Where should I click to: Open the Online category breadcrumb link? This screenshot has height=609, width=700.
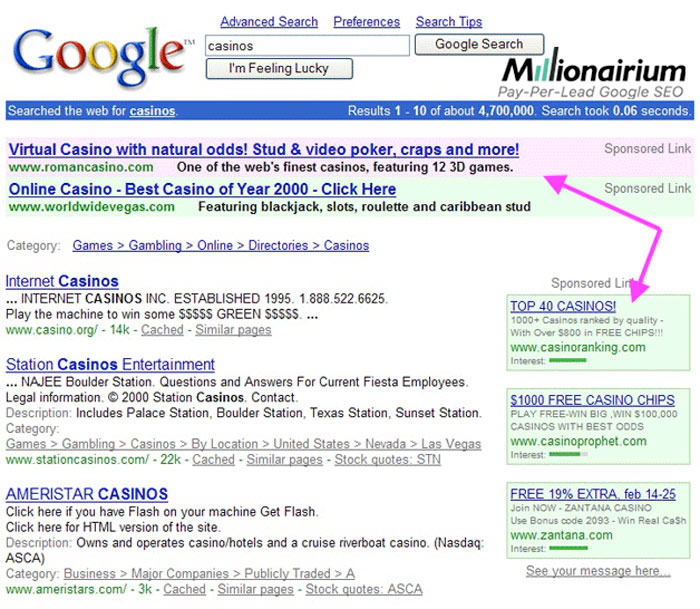click(215, 246)
